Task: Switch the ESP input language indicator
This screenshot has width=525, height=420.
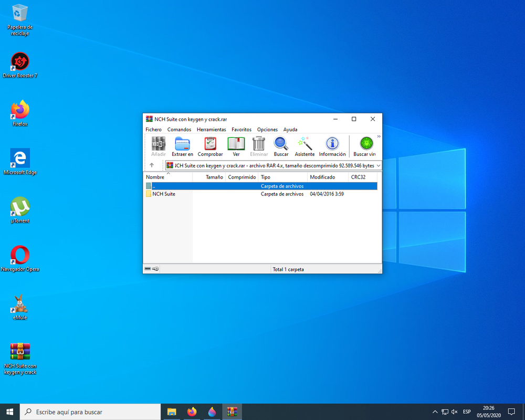Action: (x=467, y=412)
